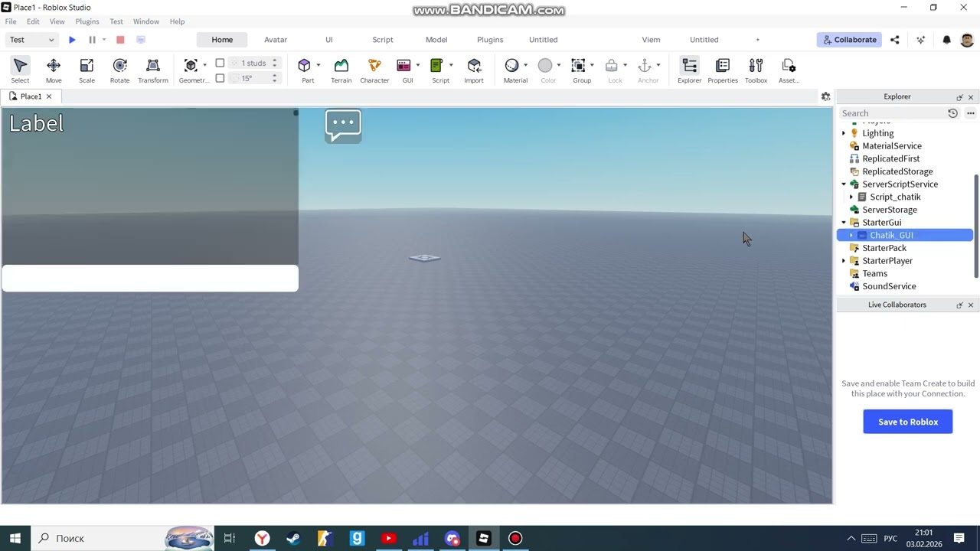
Task: Select the ReplicatedStorage tree item
Action: point(897,171)
